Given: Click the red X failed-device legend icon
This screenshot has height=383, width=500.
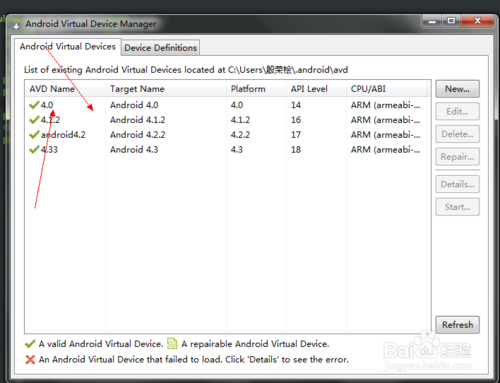Looking at the screenshot, I should point(30,360).
